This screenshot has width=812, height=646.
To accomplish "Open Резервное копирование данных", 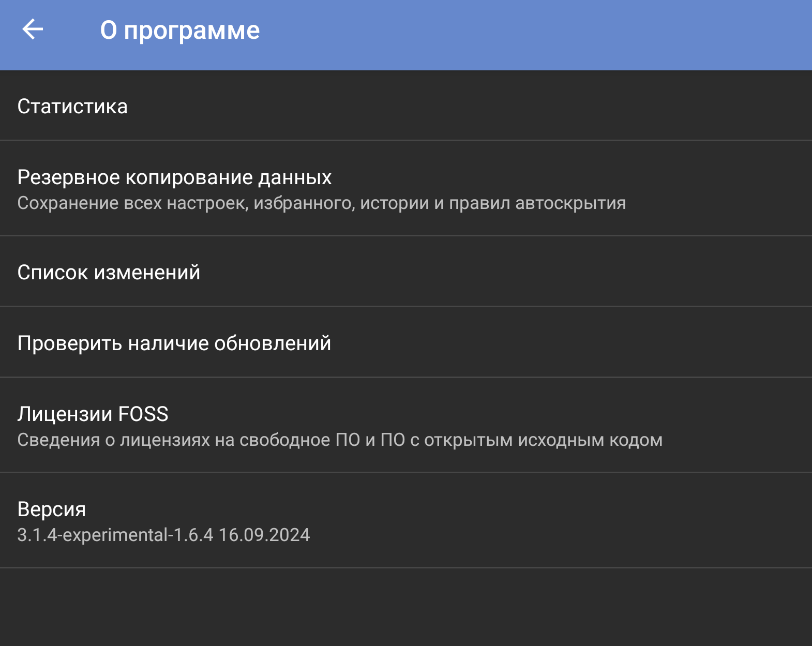I will tap(406, 188).
